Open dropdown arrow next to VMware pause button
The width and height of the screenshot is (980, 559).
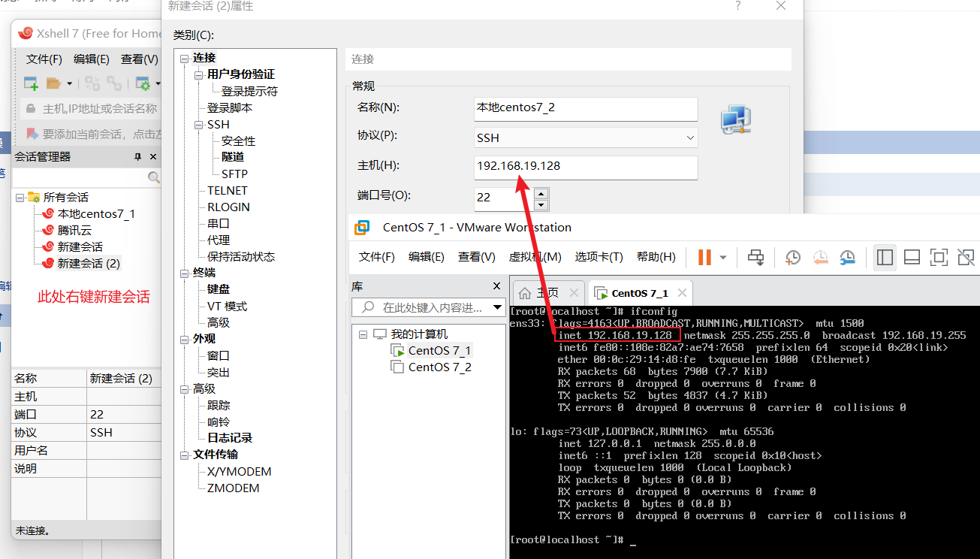tap(723, 257)
